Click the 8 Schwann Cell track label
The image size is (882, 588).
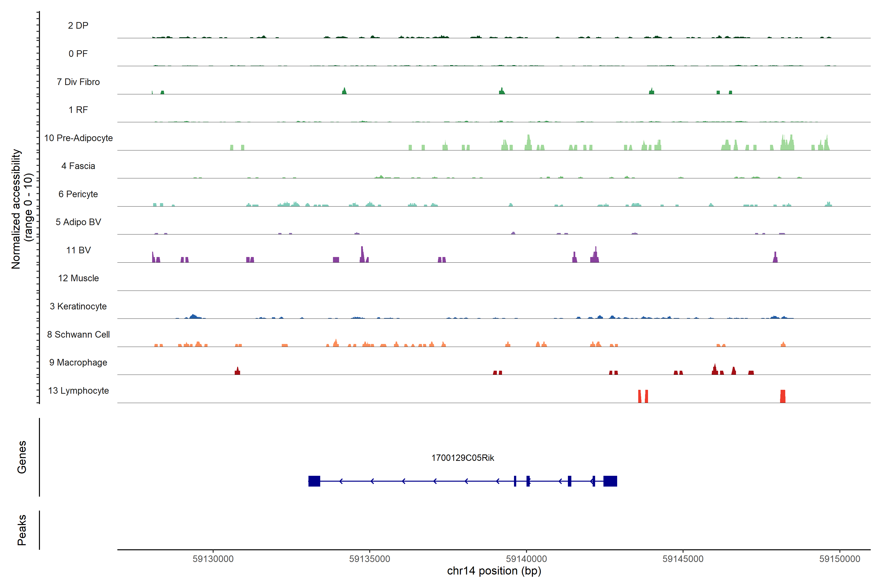tap(78, 334)
